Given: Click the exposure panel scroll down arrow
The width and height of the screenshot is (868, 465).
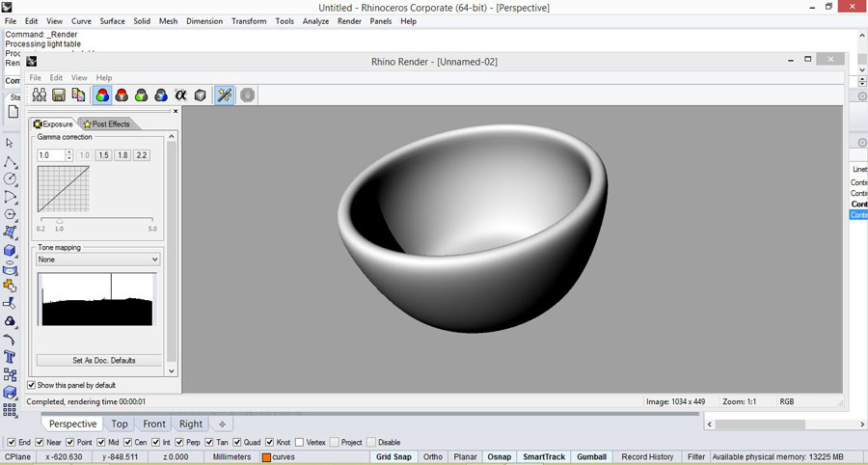Looking at the screenshot, I should (x=172, y=371).
